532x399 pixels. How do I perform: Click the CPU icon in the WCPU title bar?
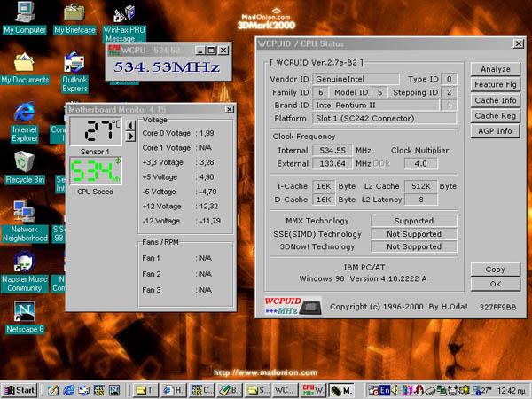tap(114, 51)
